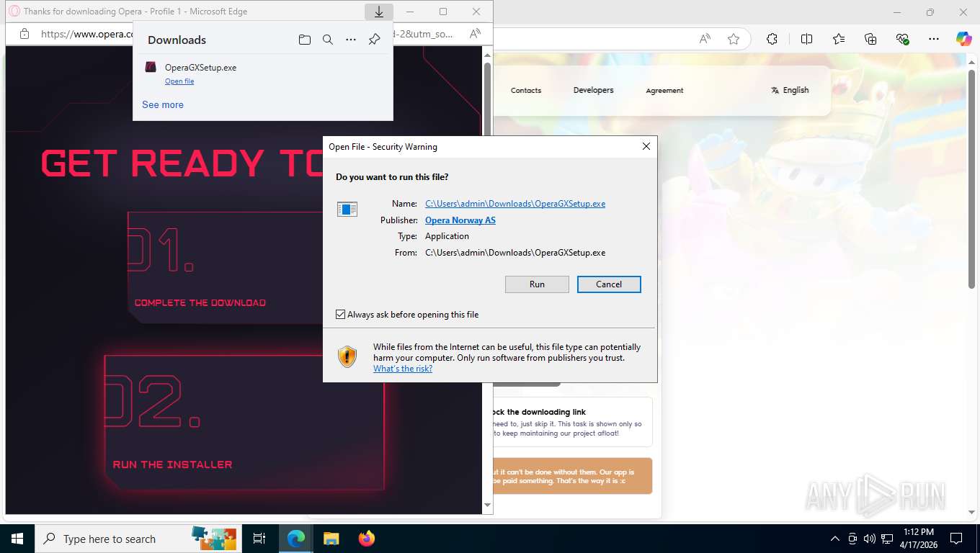This screenshot has height=553, width=980.
Task: Open Collections icon
Action: click(x=870, y=40)
